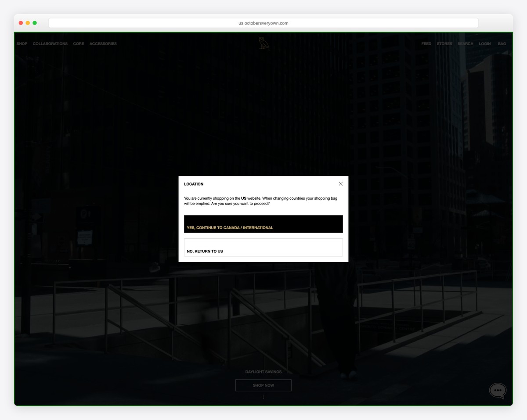
Task: Click the yellow minimize traffic light
Action: (27, 22)
